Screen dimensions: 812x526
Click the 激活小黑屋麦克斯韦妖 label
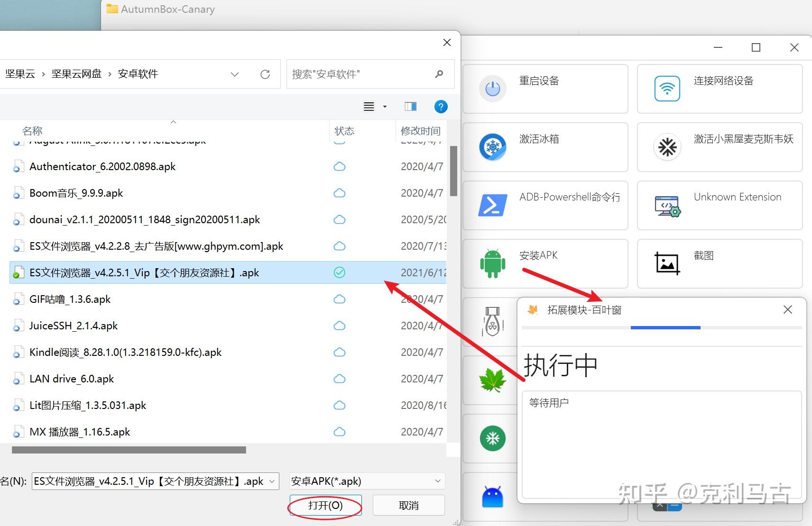(743, 139)
